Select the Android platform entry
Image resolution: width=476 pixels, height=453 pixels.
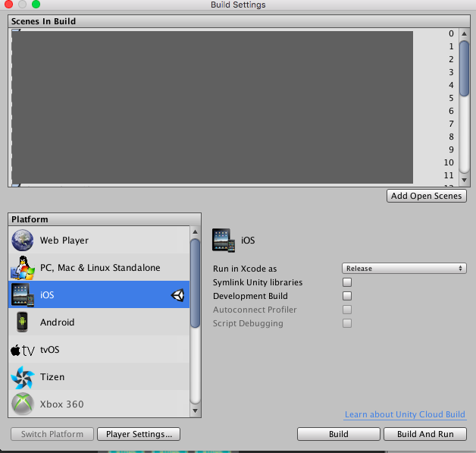click(x=58, y=322)
